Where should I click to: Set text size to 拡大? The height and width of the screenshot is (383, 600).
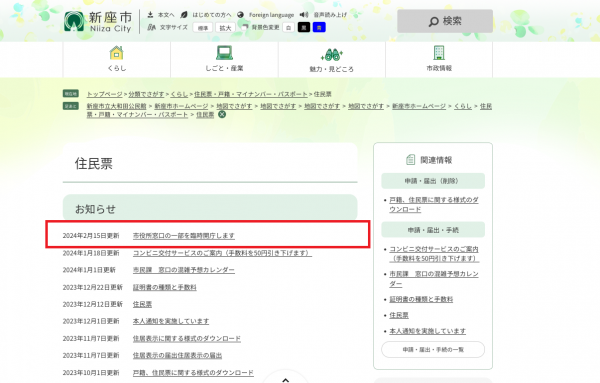click(x=225, y=28)
